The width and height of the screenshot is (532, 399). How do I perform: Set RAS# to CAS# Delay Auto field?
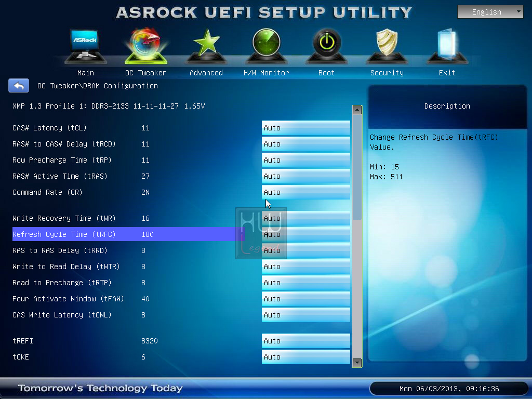(305, 144)
